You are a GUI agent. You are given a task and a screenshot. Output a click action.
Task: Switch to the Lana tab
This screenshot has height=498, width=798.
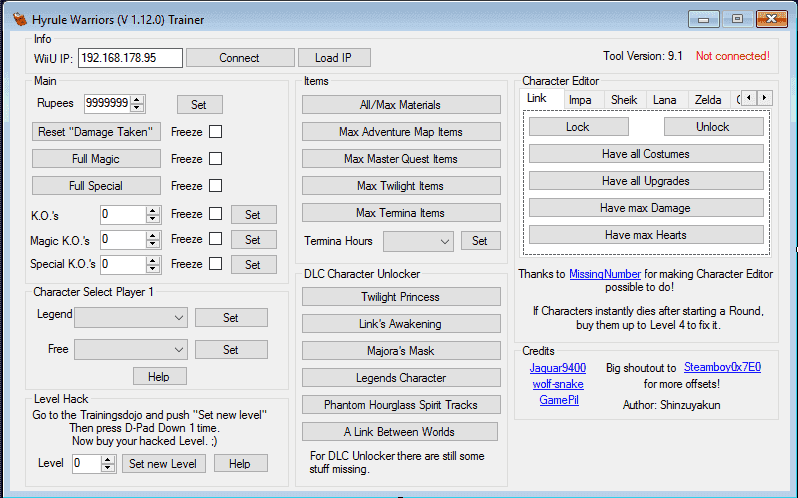tap(665, 100)
